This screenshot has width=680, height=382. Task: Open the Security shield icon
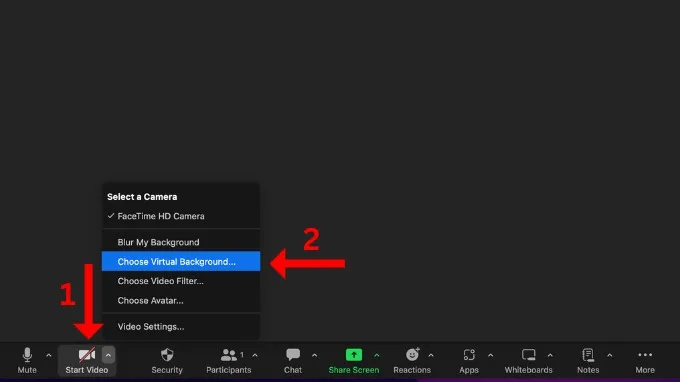pyautogui.click(x=167, y=355)
